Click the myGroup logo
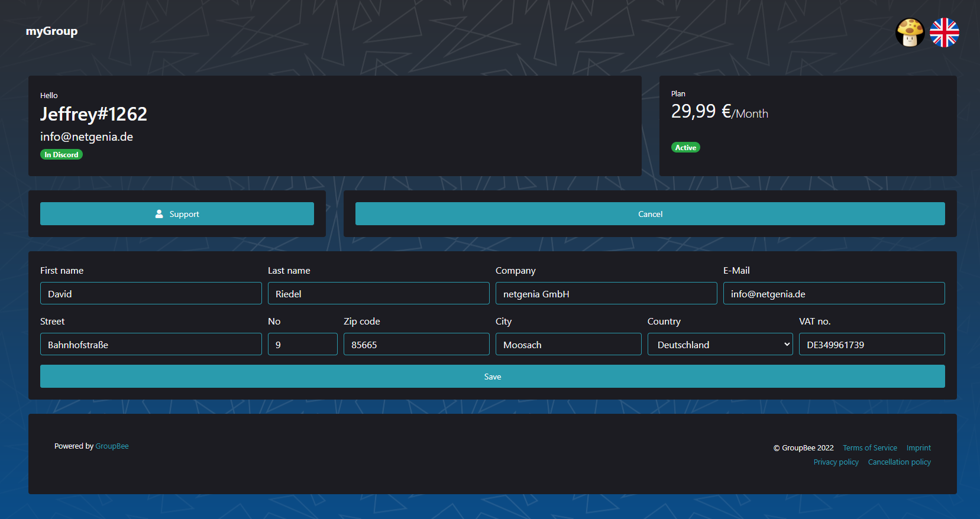 click(51, 31)
